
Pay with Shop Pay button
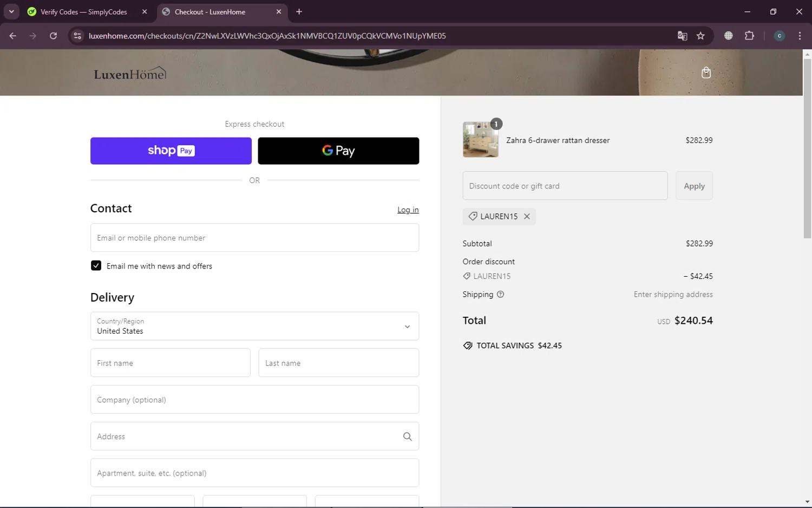click(171, 151)
